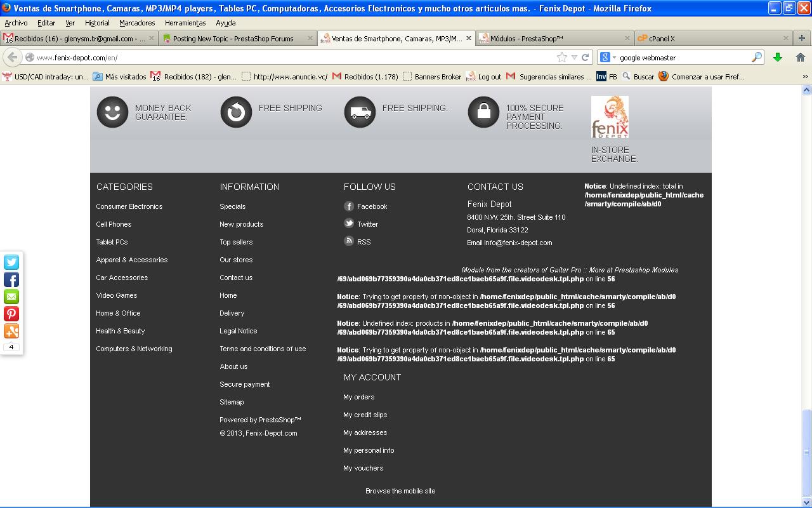Close the Gmail Recibidos (16) tab
Screen dimensions: 812x508
click(152, 38)
